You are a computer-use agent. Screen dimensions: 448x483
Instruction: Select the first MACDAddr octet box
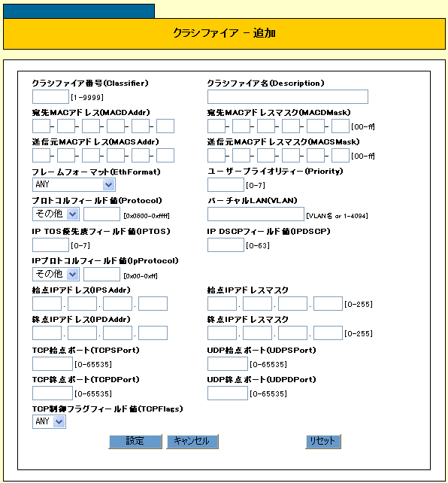pos(41,126)
